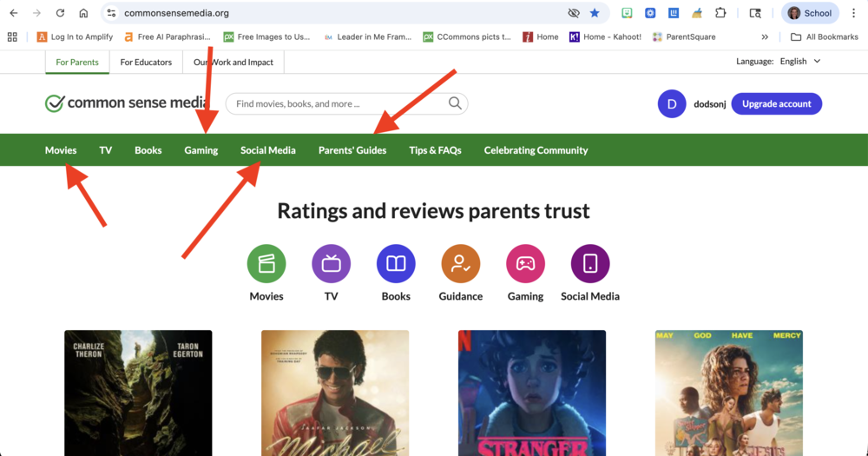Viewport: 868px width, 456px height.
Task: Reload the page with refresh icon
Action: click(60, 13)
